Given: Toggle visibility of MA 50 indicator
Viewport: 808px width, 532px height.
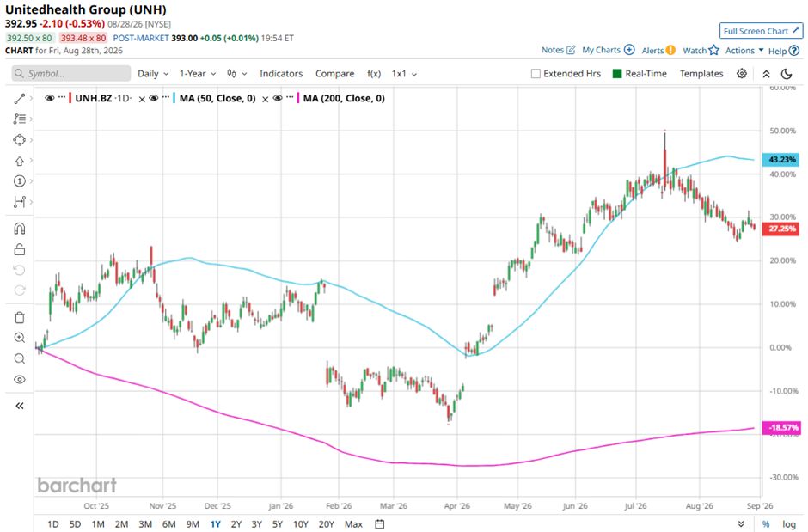Looking at the screenshot, I should pyautogui.click(x=154, y=98).
